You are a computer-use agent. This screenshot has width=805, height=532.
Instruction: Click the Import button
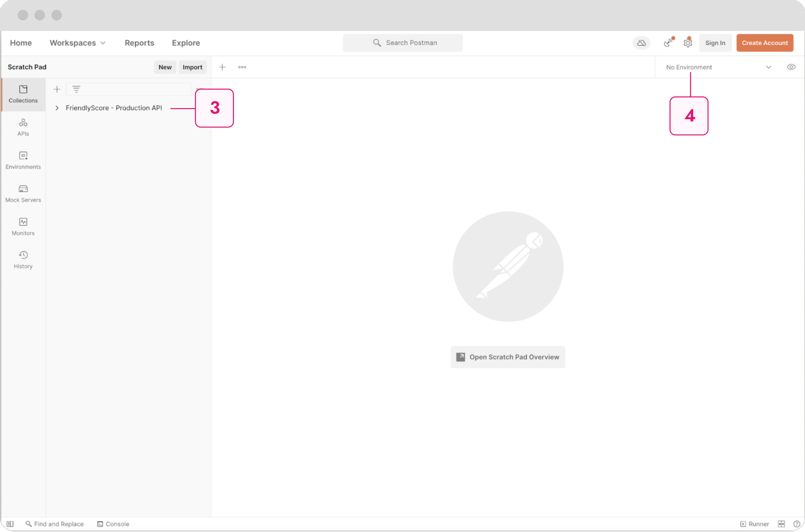point(192,67)
